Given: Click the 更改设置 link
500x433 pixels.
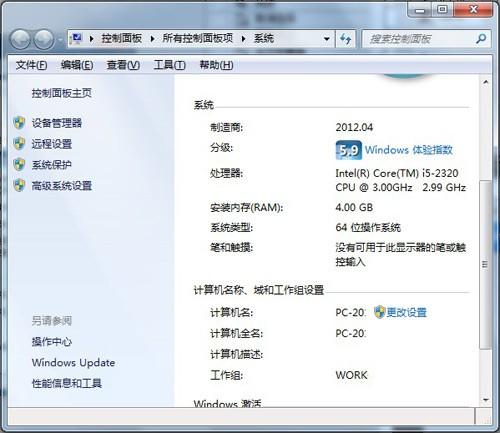Looking at the screenshot, I should pyautogui.click(x=407, y=313).
